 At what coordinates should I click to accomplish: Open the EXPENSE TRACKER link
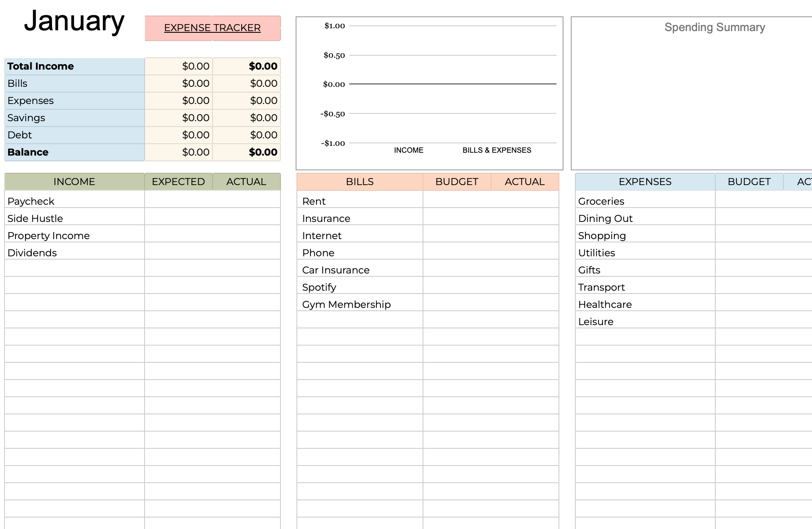point(212,28)
